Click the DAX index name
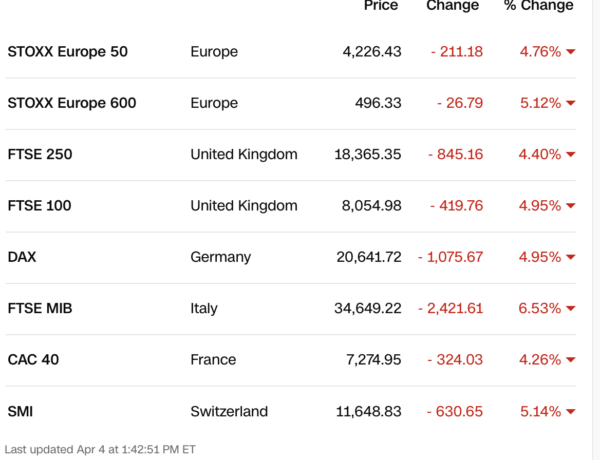600x460 pixels. tap(22, 257)
